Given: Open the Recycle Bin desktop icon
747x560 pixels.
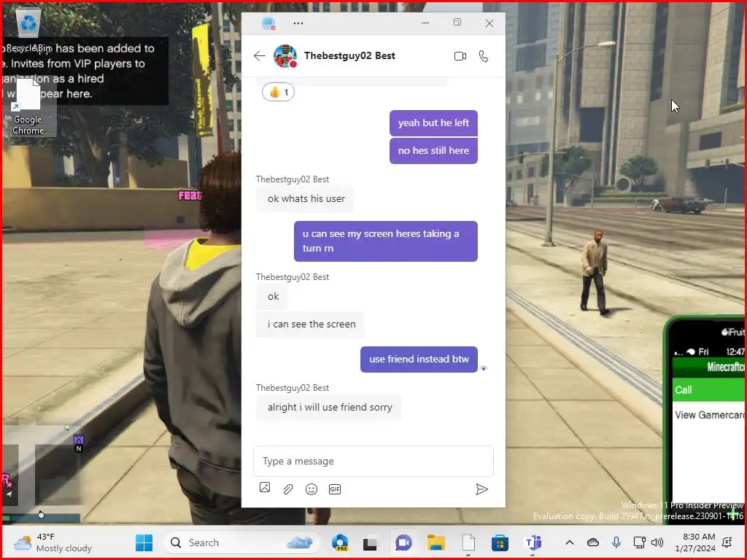Looking at the screenshot, I should 28,31.
